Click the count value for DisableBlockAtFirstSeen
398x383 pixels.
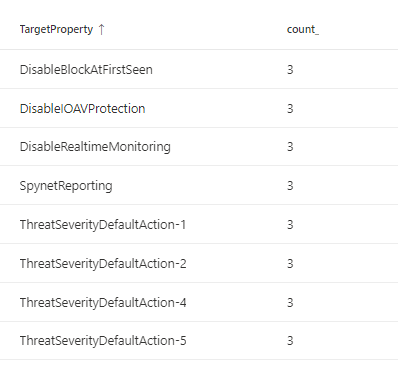(290, 70)
